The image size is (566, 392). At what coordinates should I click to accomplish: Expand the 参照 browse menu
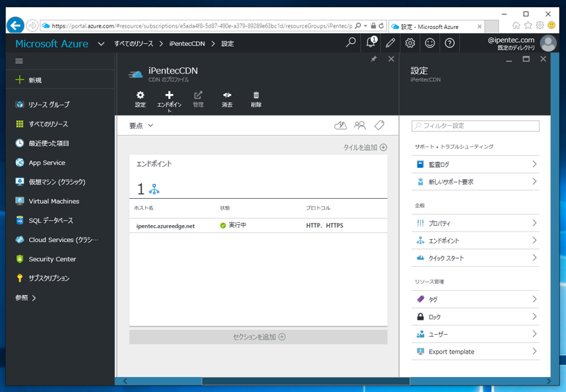click(25, 298)
